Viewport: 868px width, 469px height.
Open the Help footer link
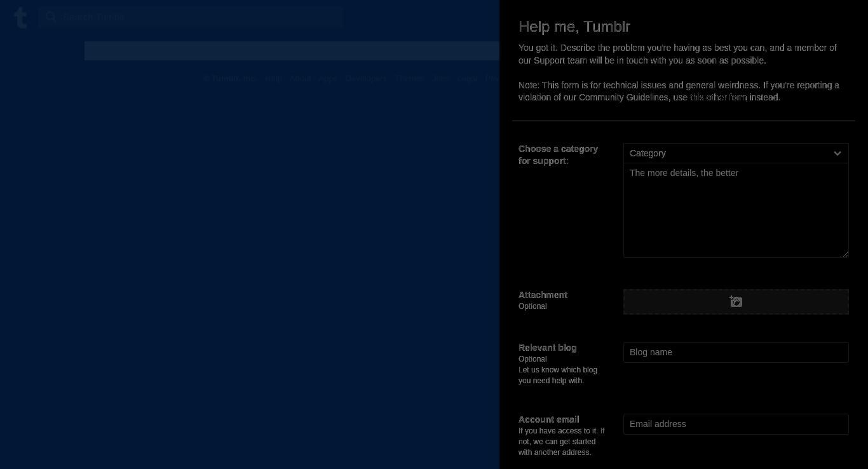pos(273,79)
